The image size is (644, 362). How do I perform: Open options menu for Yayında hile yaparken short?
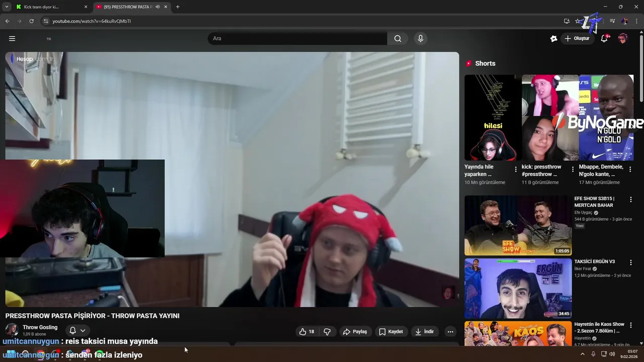point(516,169)
